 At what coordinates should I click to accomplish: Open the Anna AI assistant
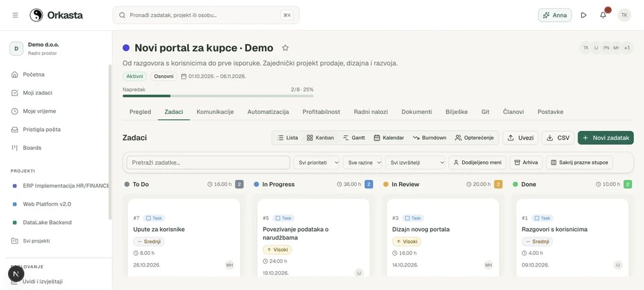[555, 15]
